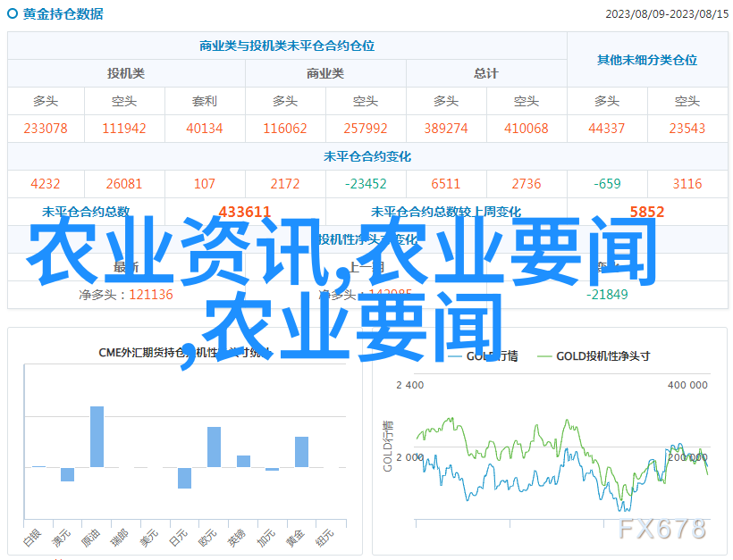The image size is (733, 560).
Task: Click the 美元 x-axis label
Action: click(x=148, y=539)
